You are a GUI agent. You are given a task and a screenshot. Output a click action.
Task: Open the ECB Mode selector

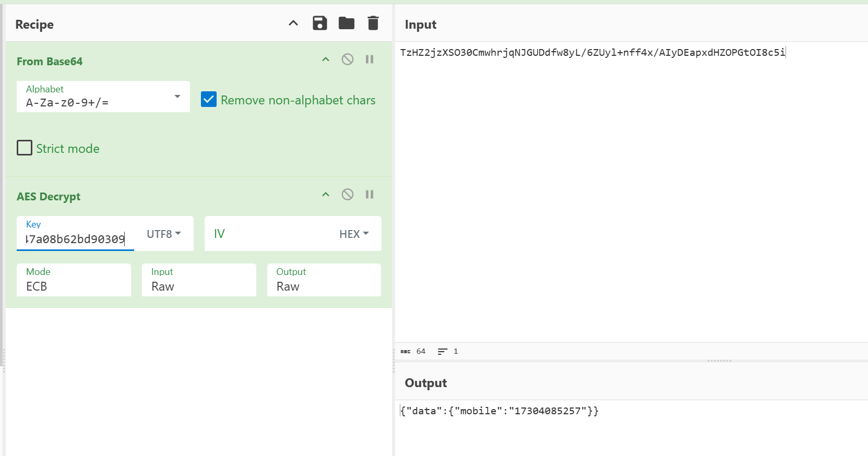coord(74,281)
